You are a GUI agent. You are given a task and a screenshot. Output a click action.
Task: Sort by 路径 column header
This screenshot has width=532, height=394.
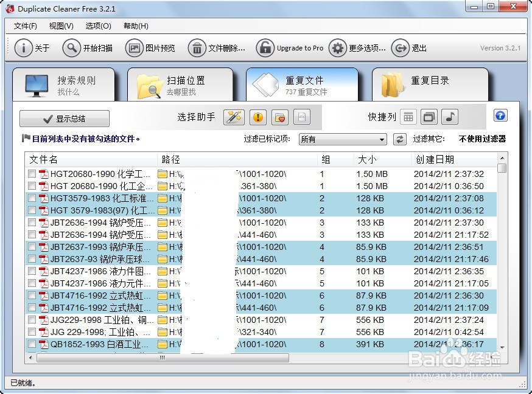pos(237,159)
